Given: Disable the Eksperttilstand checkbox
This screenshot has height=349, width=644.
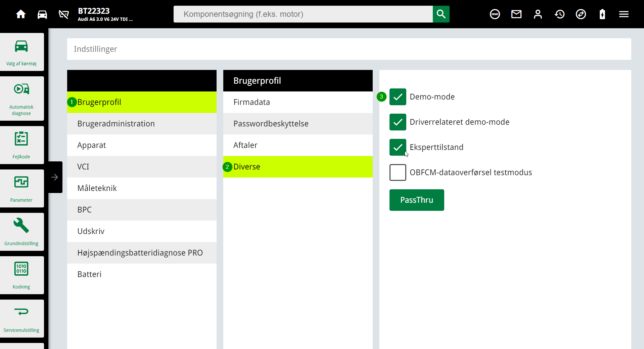Looking at the screenshot, I should click(398, 147).
